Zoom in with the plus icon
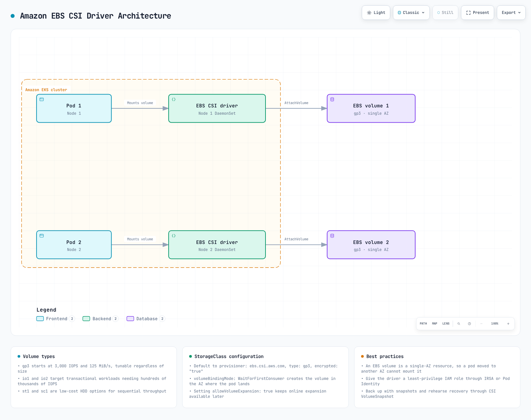Screen dimensions: 531x420 [x=508, y=324]
